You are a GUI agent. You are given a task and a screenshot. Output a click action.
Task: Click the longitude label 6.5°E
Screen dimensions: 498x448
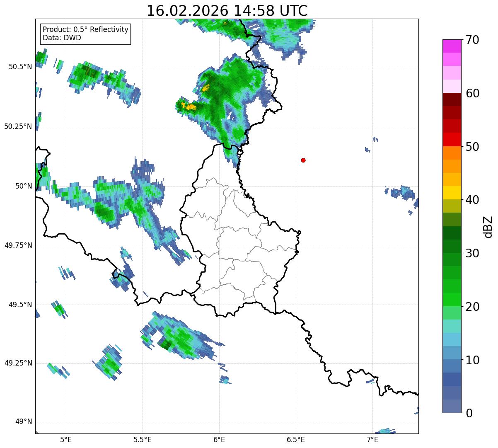pos(296,440)
